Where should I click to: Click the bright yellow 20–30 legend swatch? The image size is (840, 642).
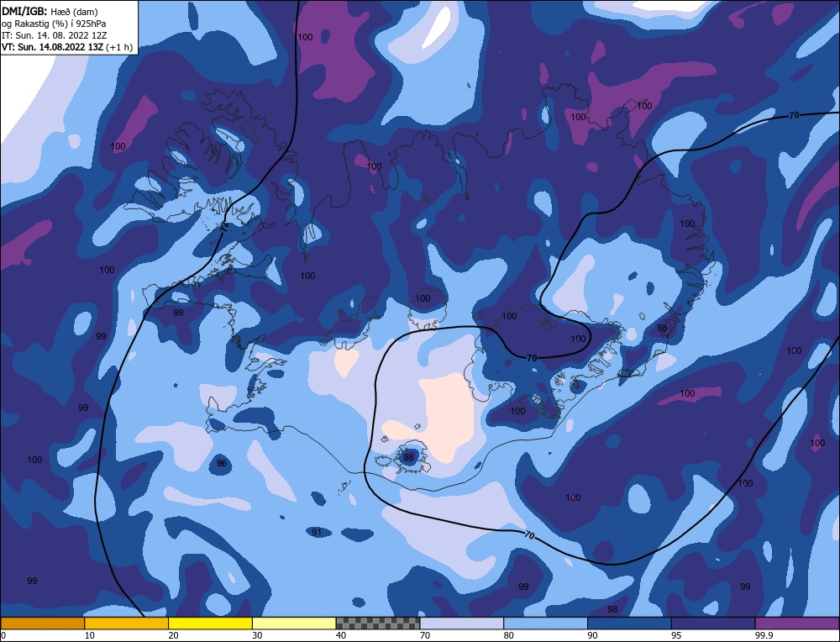[210, 624]
